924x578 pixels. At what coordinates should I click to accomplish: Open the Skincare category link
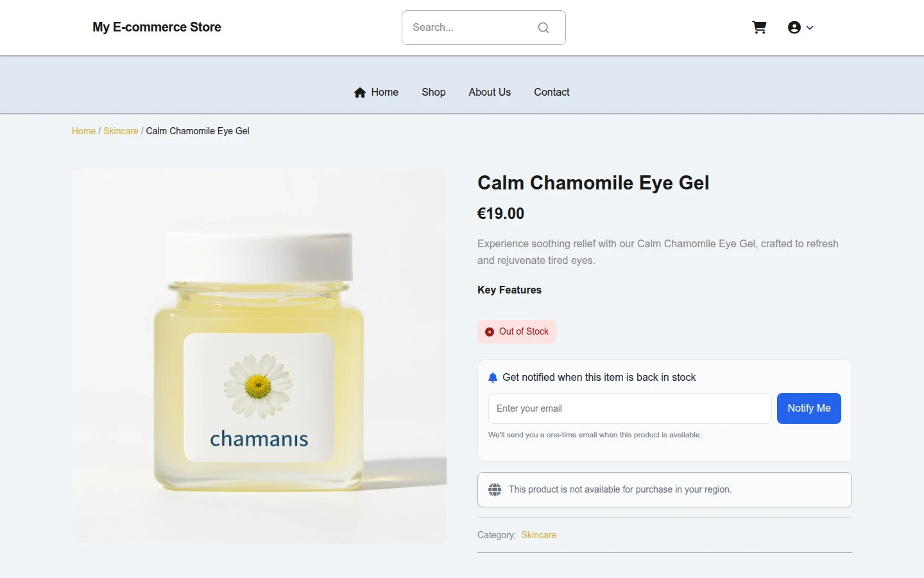[x=539, y=535]
